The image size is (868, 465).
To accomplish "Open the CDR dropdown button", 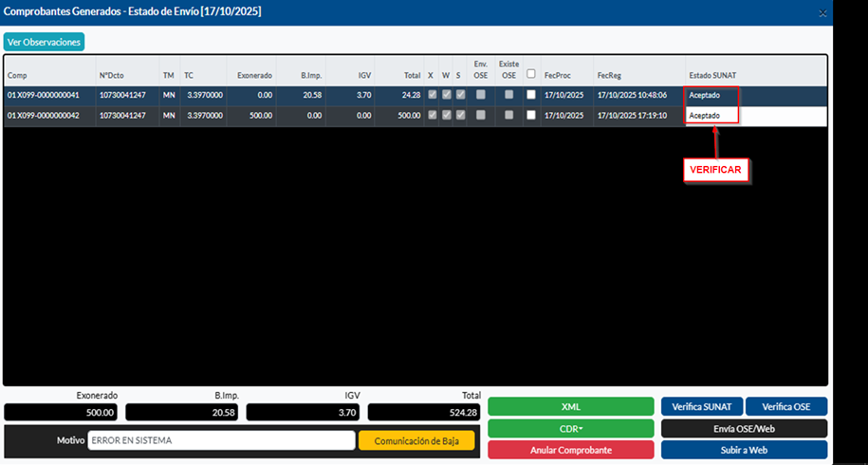I will (570, 428).
